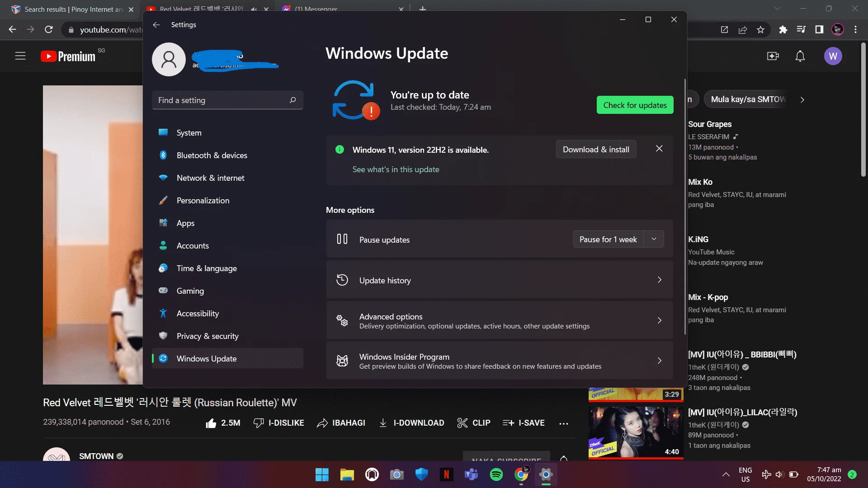Open Accessibility settings
868x488 pixels.
[x=227, y=314]
